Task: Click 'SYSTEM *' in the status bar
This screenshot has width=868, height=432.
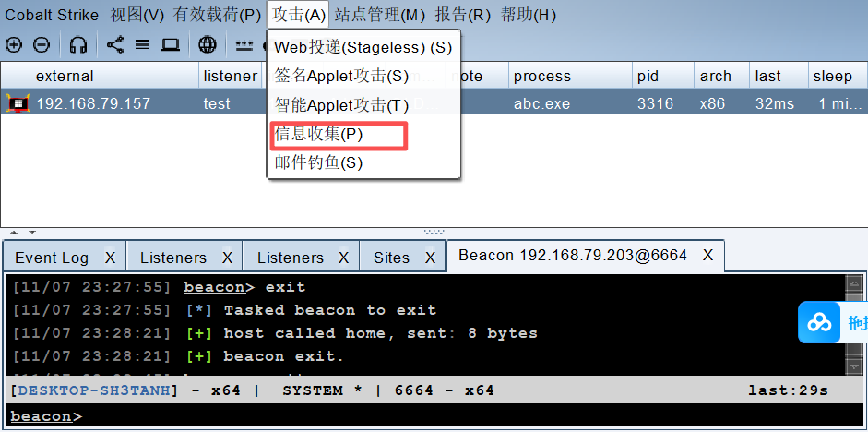Action: tap(322, 390)
